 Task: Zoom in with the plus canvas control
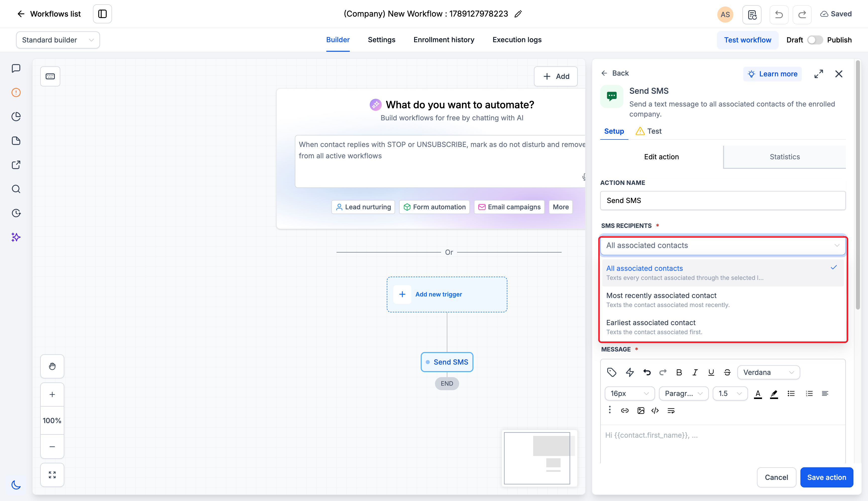(x=52, y=394)
